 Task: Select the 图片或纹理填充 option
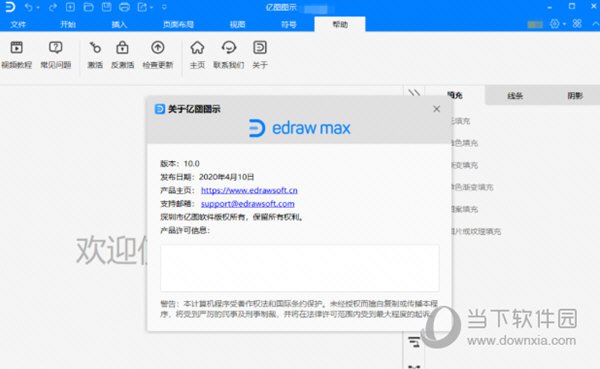pyautogui.click(x=476, y=232)
